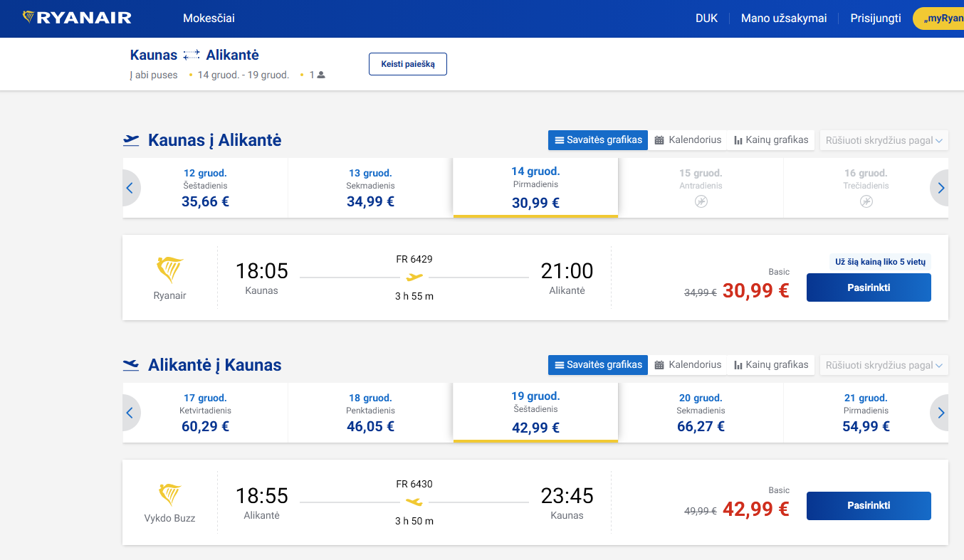Click the plane icon under FR 6429
Viewport: 964px width, 560px height.
point(414,278)
